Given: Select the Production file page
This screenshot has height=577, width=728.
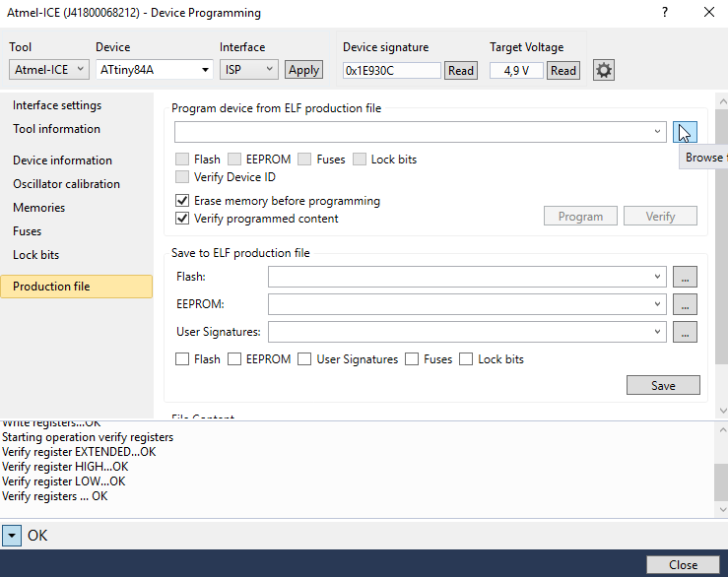Looking at the screenshot, I should coord(77,287).
